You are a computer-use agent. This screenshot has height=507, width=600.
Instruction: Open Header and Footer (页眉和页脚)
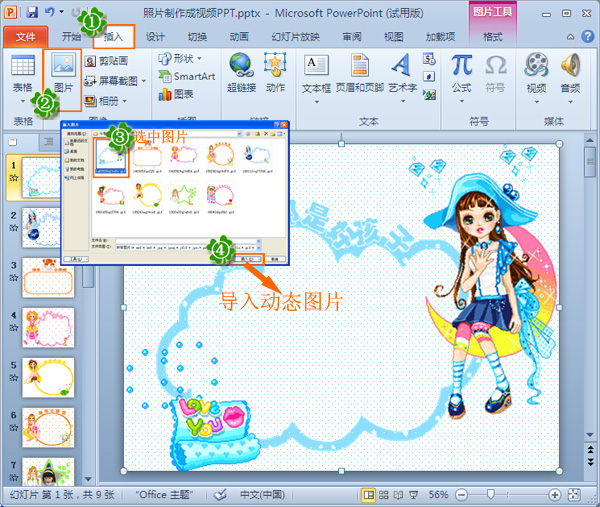pyautogui.click(x=360, y=73)
